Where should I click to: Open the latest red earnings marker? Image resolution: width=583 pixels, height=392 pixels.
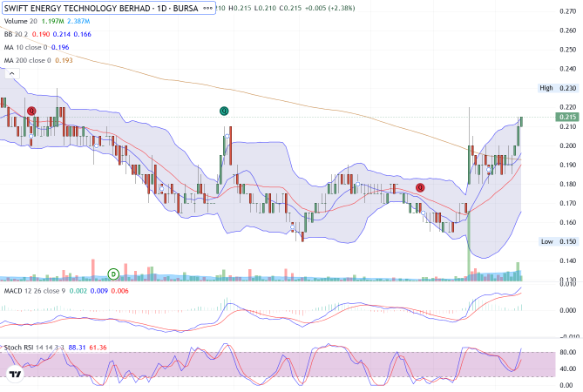420,187
